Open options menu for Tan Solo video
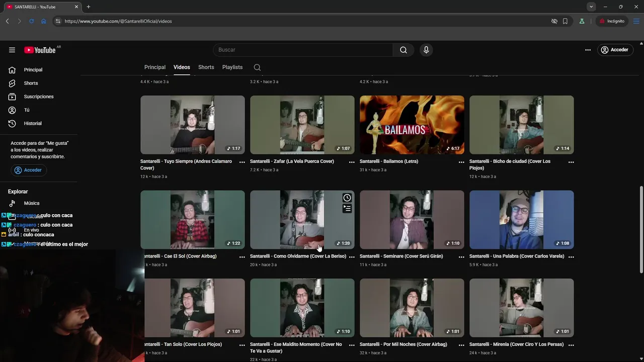Image resolution: width=644 pixels, height=362 pixels. (x=242, y=345)
